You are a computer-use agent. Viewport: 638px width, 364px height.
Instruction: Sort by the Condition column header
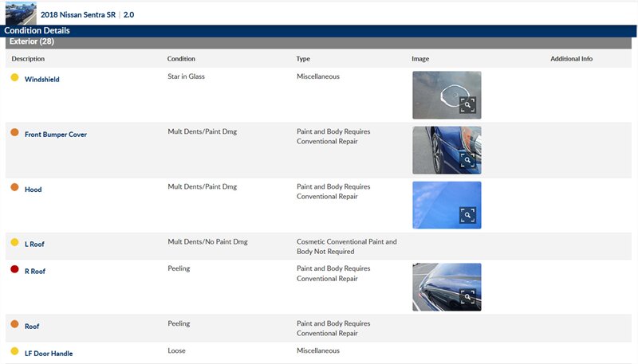pyautogui.click(x=181, y=59)
